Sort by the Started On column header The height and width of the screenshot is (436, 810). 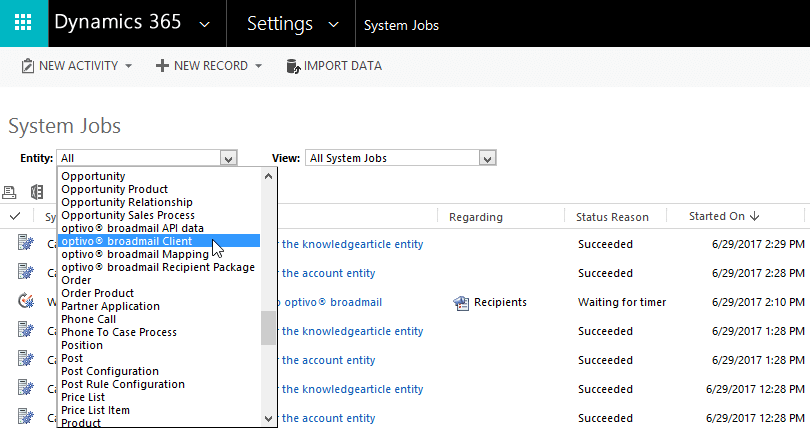[x=716, y=216]
